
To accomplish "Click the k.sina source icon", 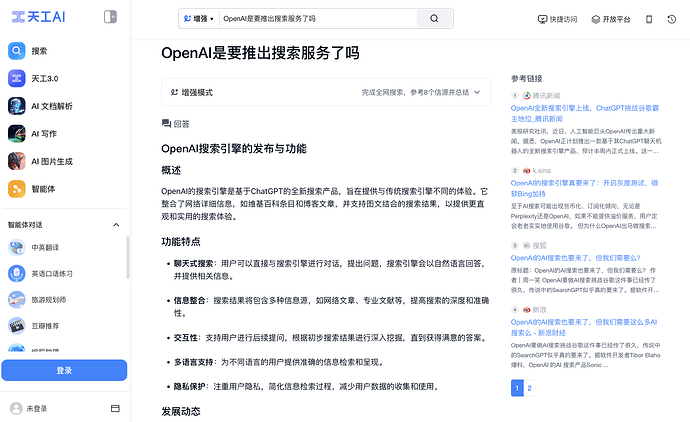I will coord(527,171).
